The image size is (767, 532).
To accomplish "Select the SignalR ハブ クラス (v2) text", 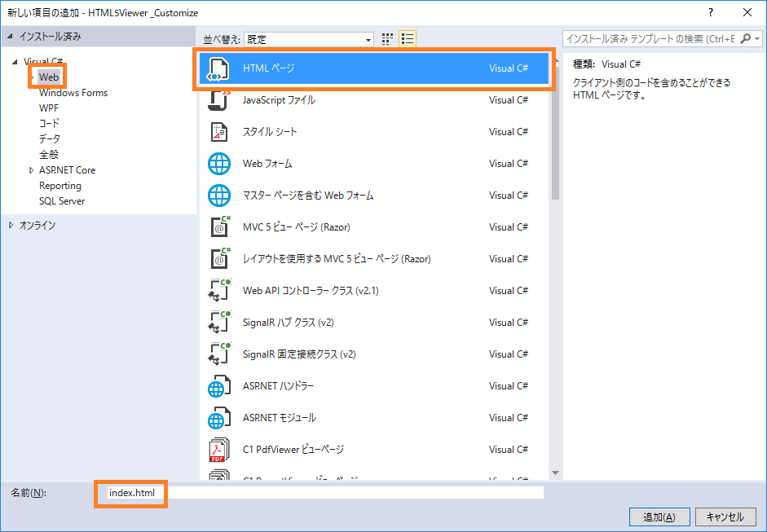I will click(x=288, y=323).
